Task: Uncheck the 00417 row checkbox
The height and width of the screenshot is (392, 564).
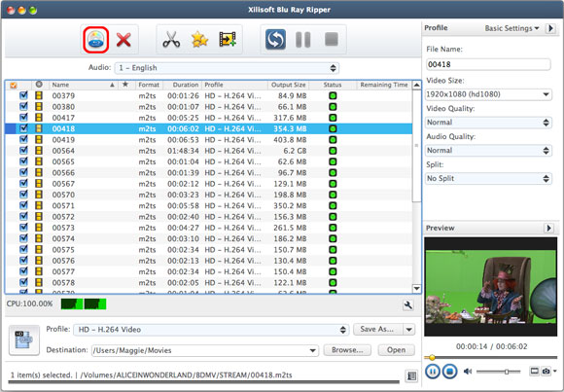Action: click(23, 118)
